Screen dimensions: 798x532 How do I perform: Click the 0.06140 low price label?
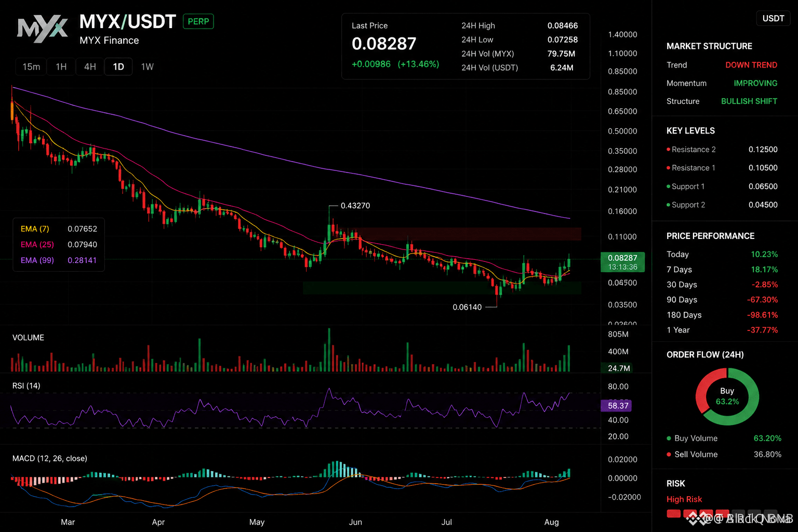(467, 307)
